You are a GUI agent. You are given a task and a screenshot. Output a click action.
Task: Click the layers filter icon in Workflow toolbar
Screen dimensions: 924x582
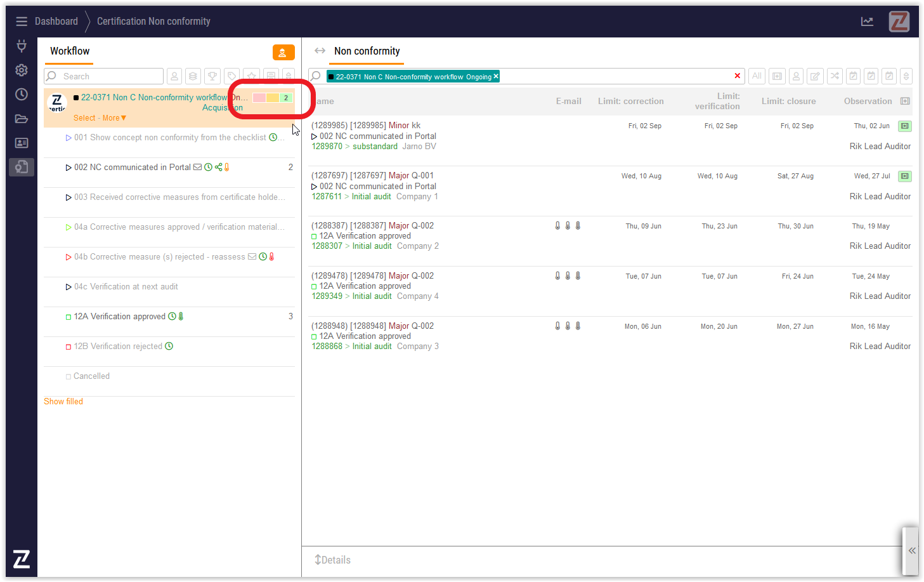coord(193,76)
